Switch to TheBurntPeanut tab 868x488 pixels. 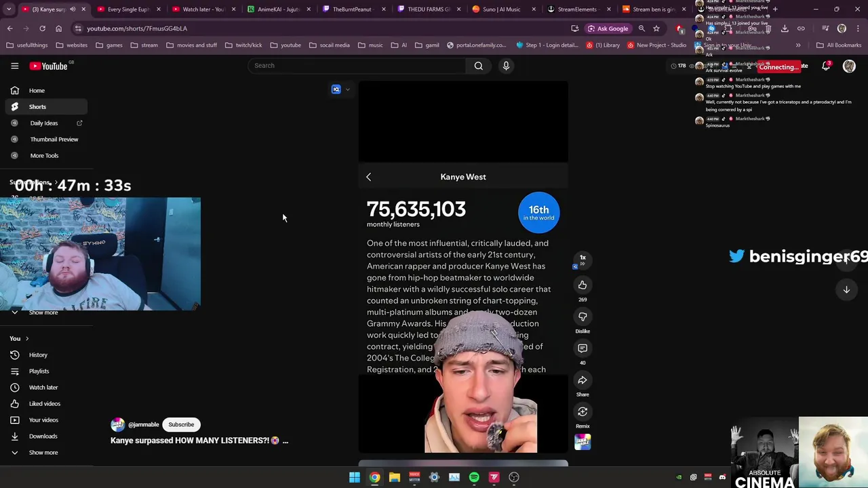click(x=353, y=9)
